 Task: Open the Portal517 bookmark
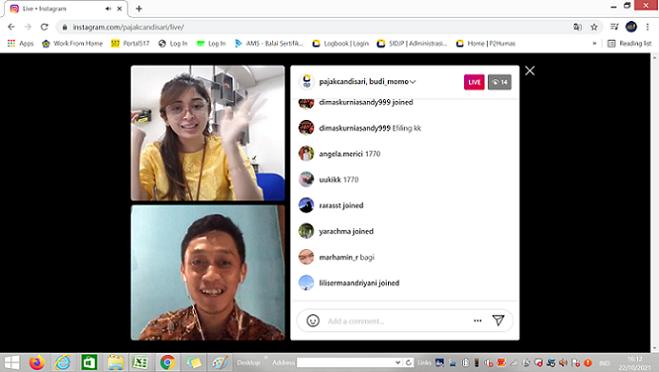coord(130,43)
